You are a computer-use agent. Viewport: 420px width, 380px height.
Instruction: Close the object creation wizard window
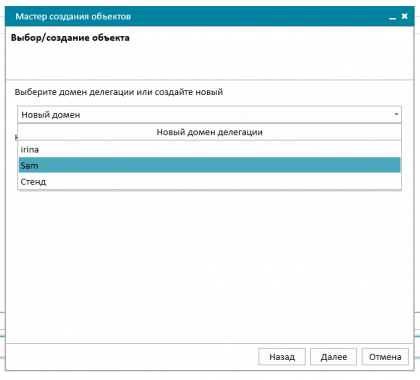404,16
